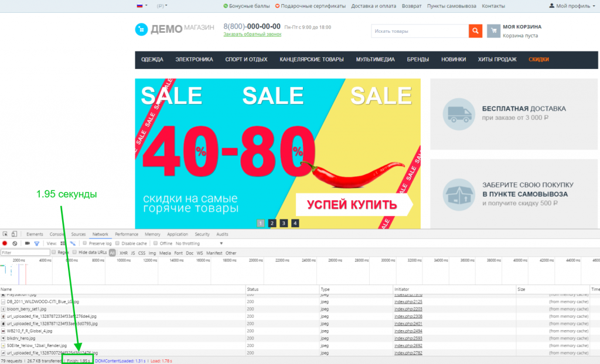Filter requests by Img type

152,253
